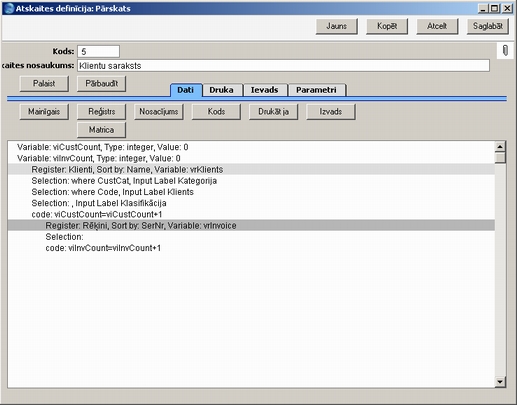Select the Parametri tab

(316, 90)
